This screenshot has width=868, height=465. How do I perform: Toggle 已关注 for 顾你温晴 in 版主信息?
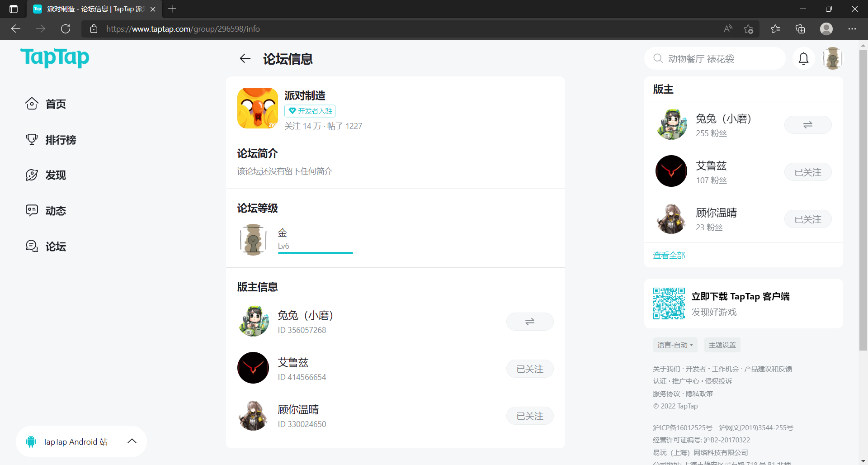[x=530, y=416]
